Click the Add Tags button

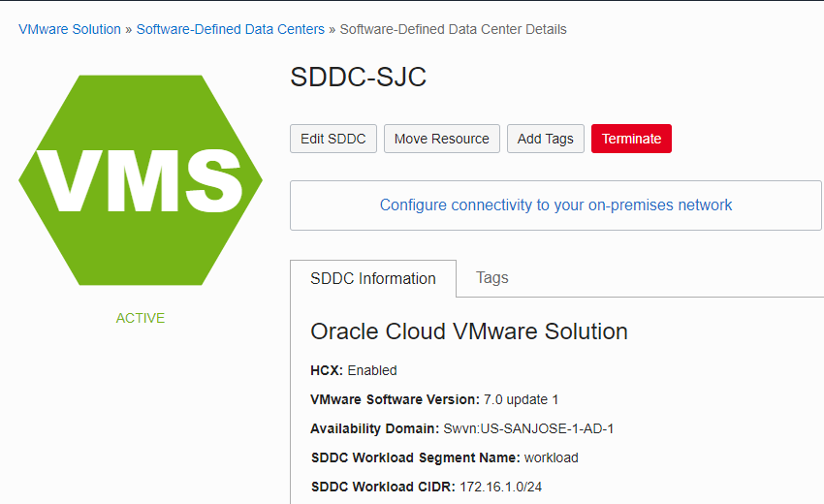click(546, 139)
